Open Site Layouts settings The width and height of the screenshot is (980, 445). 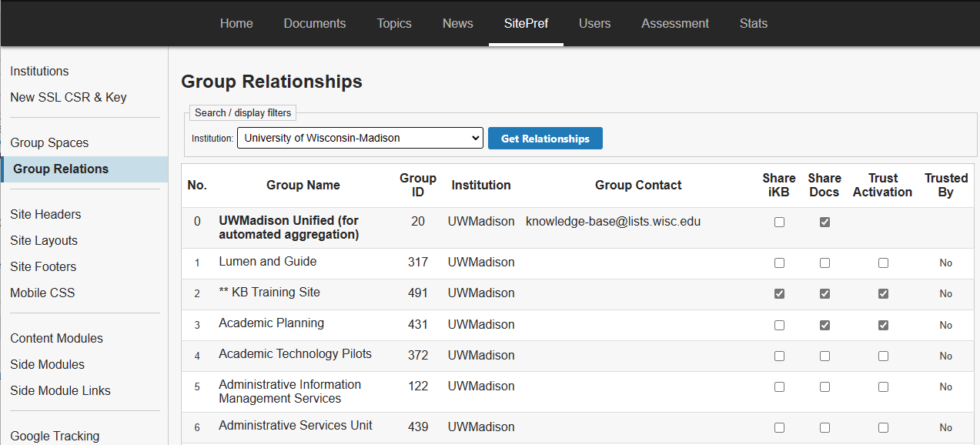[x=44, y=240]
